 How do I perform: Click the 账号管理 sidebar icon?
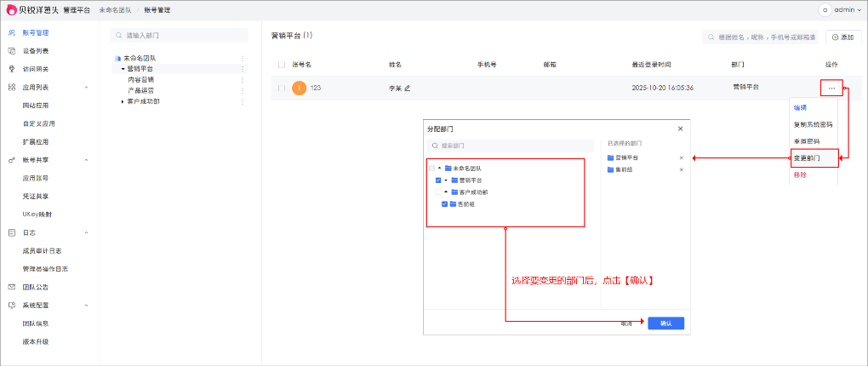[12, 32]
